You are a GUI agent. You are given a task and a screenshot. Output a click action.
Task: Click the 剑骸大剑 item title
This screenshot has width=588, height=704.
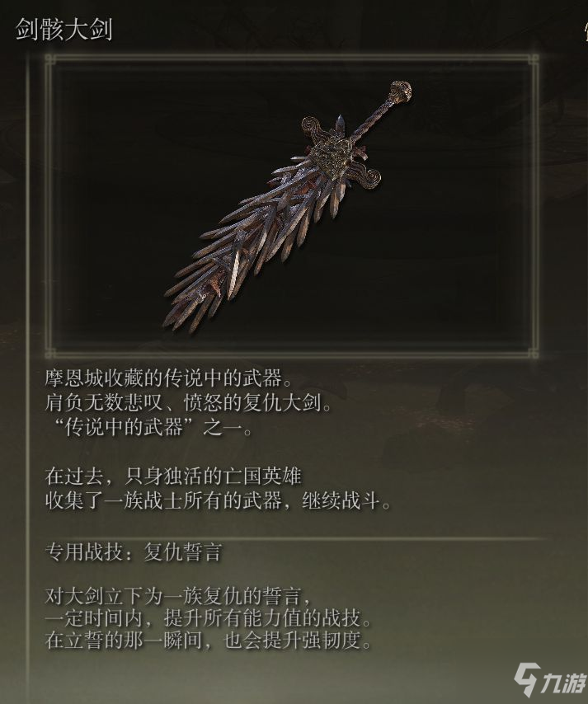pyautogui.click(x=64, y=30)
